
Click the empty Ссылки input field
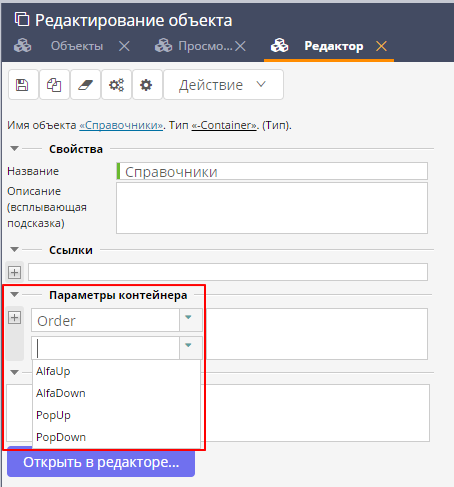pos(228,272)
